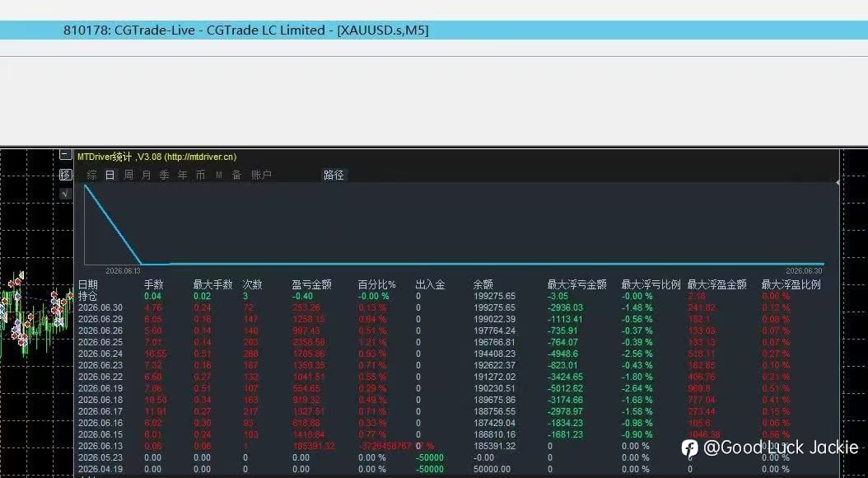Open the 月 monthly statistics tab
Screen dimensions: 868x478
tap(146, 175)
